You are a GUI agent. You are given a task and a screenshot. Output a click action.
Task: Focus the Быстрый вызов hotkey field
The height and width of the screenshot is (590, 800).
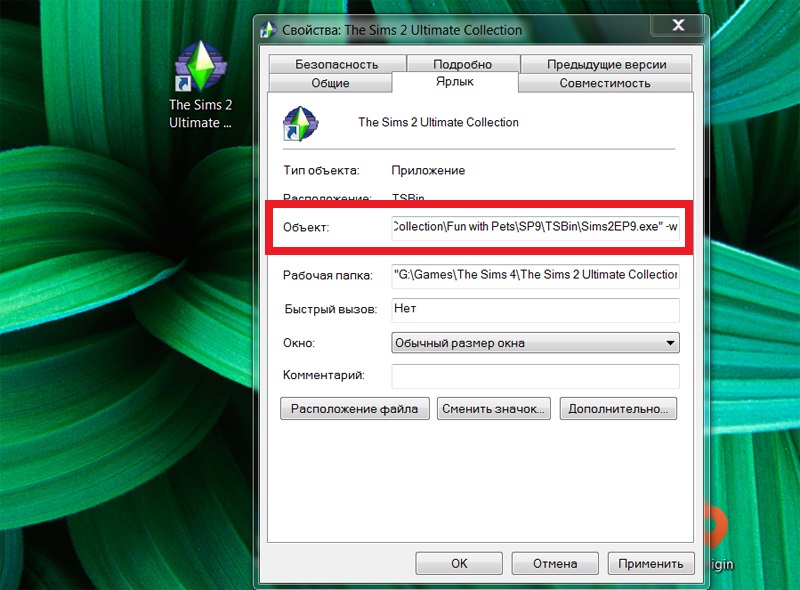(x=535, y=309)
